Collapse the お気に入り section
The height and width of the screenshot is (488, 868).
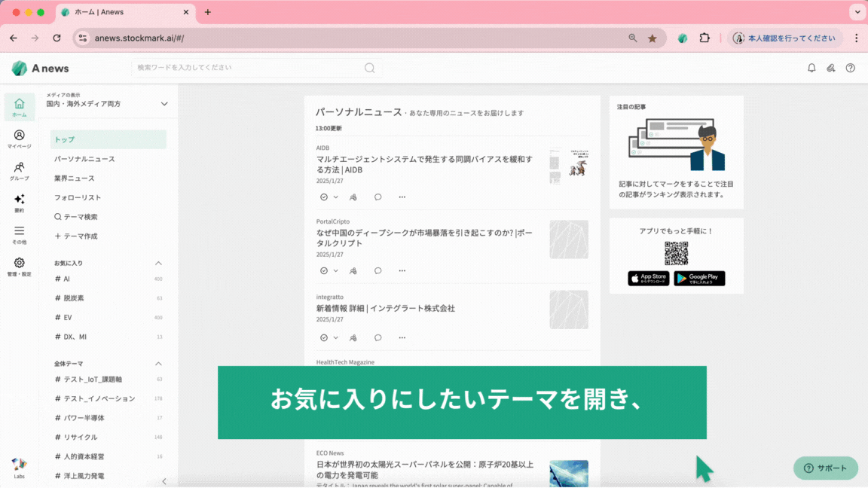[x=158, y=264]
